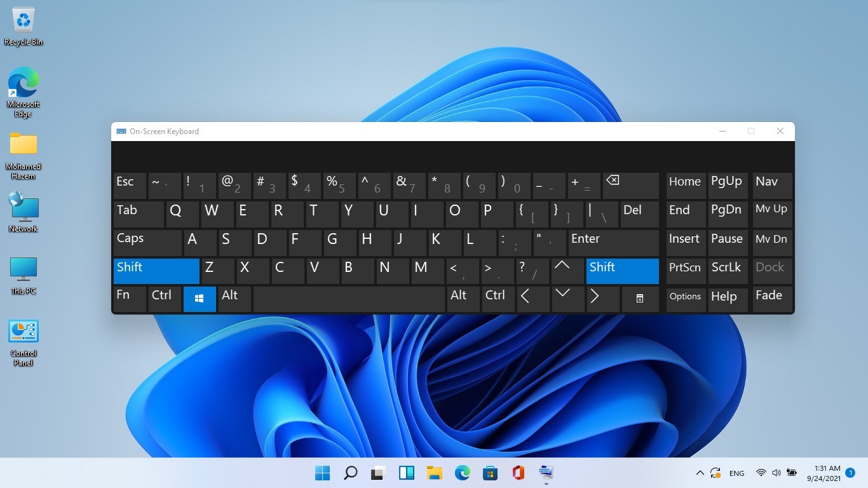
Task: Toggle the left Alt key
Action: [234, 299]
